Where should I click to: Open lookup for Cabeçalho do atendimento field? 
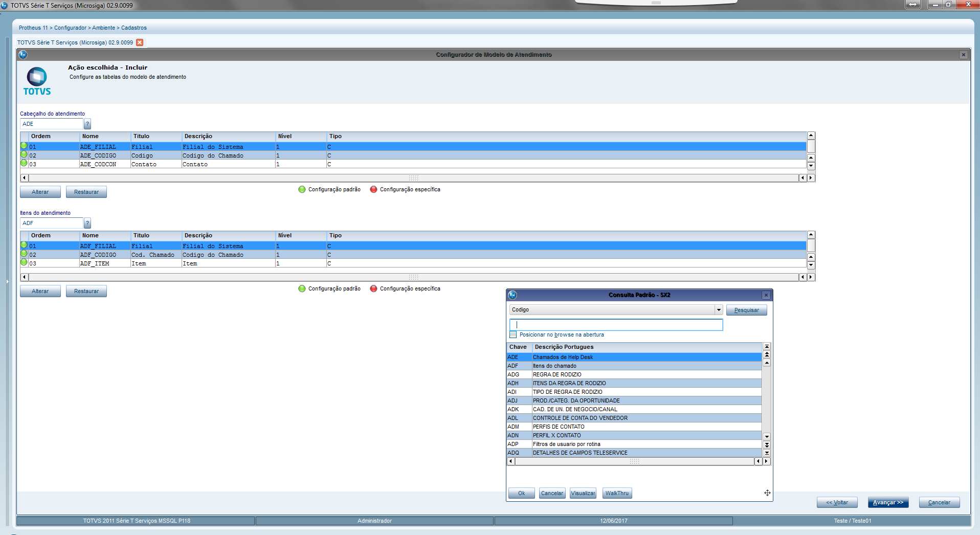87,124
